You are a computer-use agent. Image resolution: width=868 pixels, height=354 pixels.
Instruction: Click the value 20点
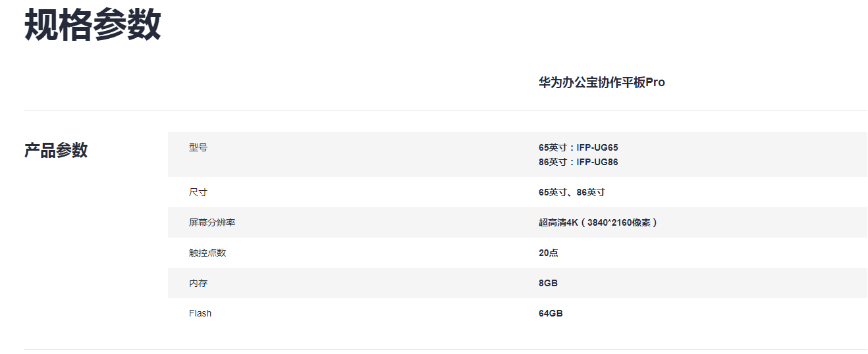pyautogui.click(x=549, y=253)
